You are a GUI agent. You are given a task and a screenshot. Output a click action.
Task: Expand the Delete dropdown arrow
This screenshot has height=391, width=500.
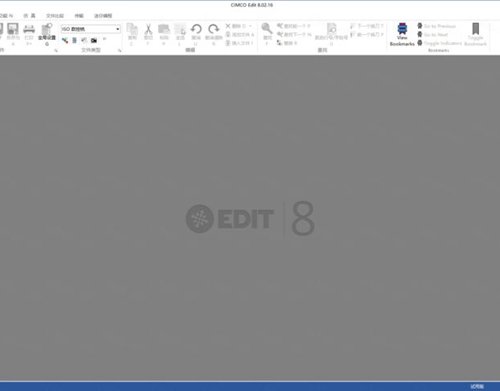pos(250,26)
